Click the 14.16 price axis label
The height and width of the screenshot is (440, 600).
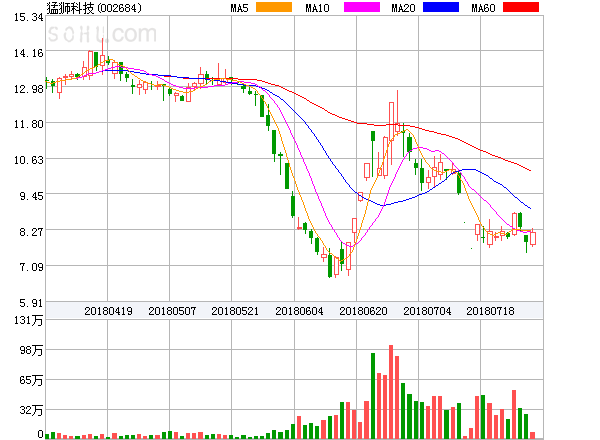29,53
